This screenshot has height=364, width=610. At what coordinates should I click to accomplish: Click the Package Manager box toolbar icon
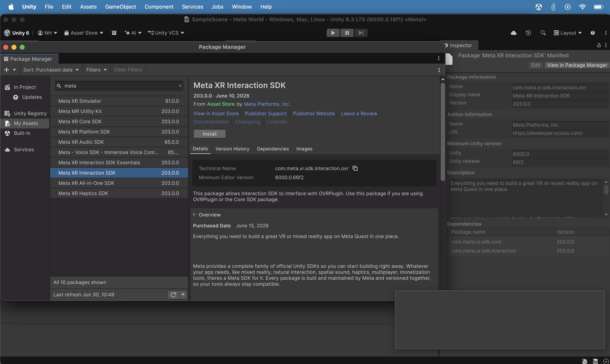pyautogui.click(x=114, y=33)
